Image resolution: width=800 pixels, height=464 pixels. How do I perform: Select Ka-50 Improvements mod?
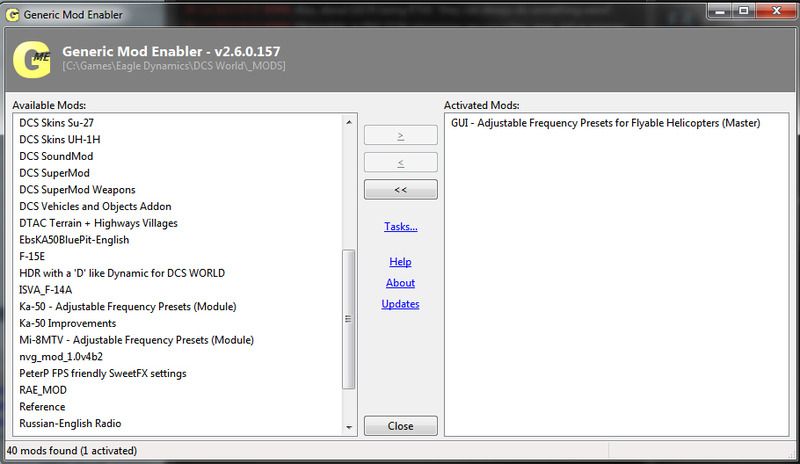(x=67, y=323)
